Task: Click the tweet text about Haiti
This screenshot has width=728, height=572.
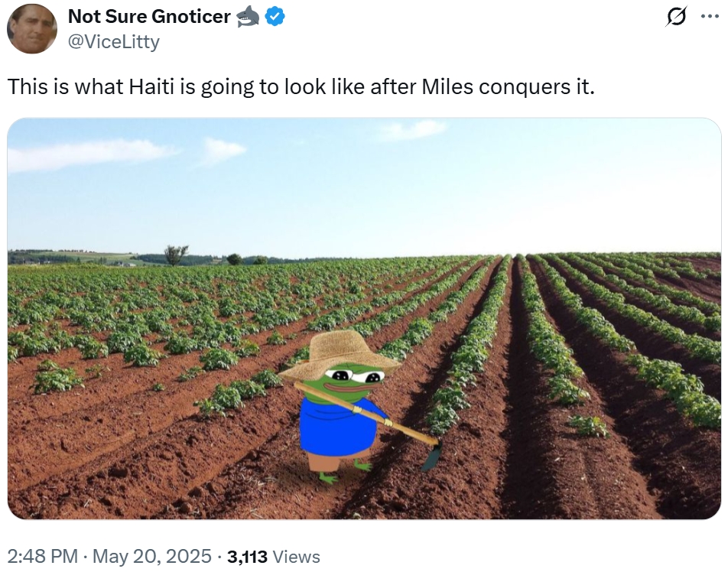Action: coord(301,86)
